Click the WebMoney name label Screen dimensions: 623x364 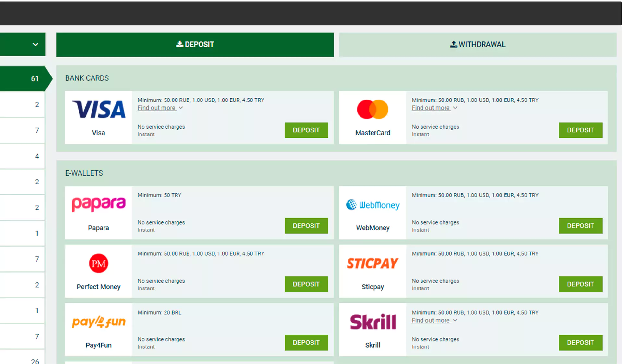(373, 228)
